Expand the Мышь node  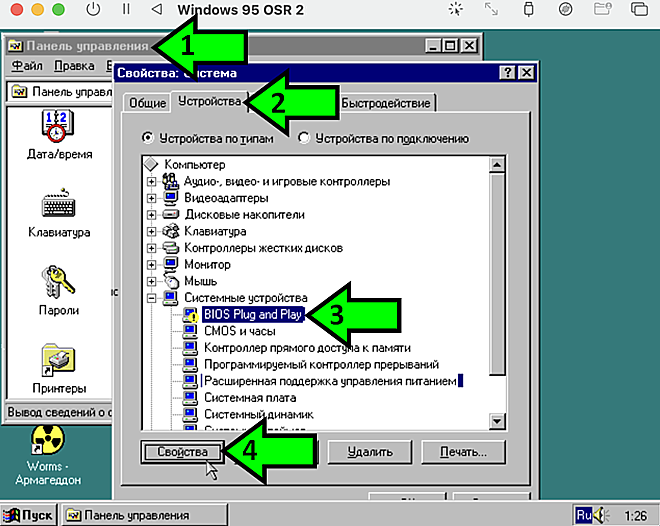point(152,282)
